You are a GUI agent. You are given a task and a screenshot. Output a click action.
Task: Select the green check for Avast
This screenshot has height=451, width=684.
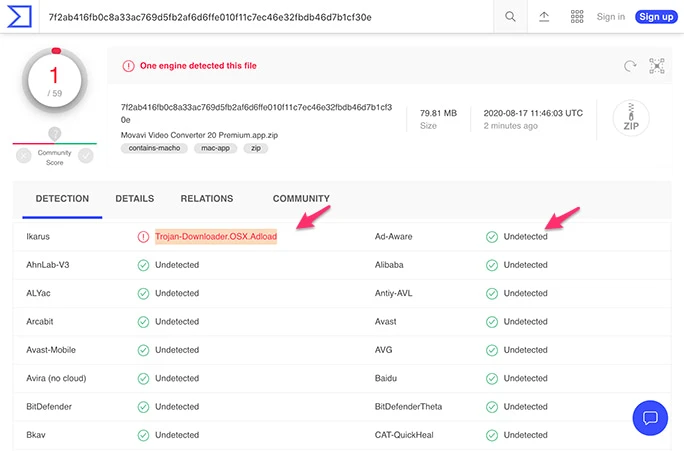[x=492, y=322]
